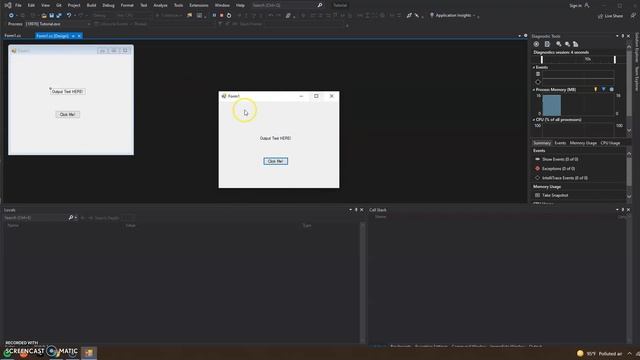Open the Locals window position dropdown

[350, 210]
